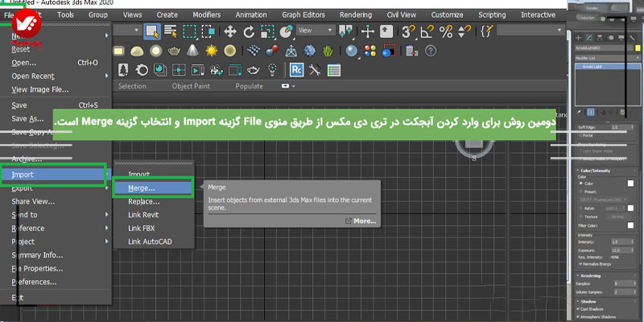Screen dimensions: 644x322
Task: Click the green grass scatter icon
Action: (x=328, y=51)
